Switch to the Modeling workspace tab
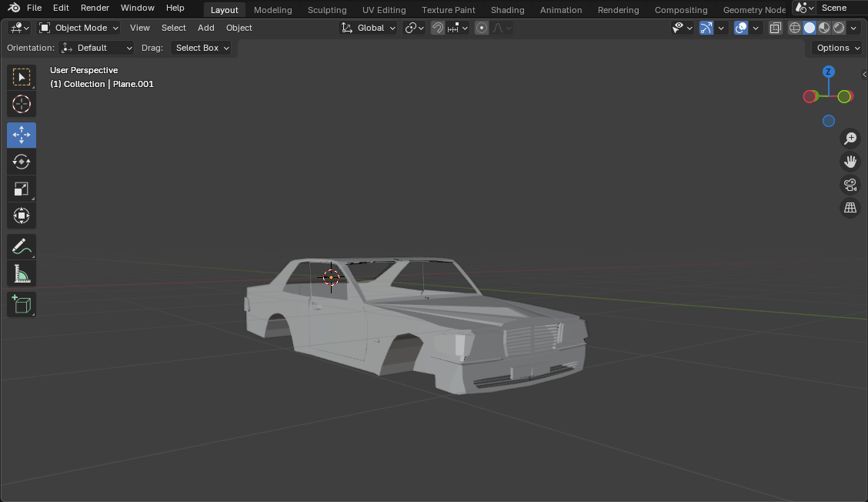 click(273, 10)
